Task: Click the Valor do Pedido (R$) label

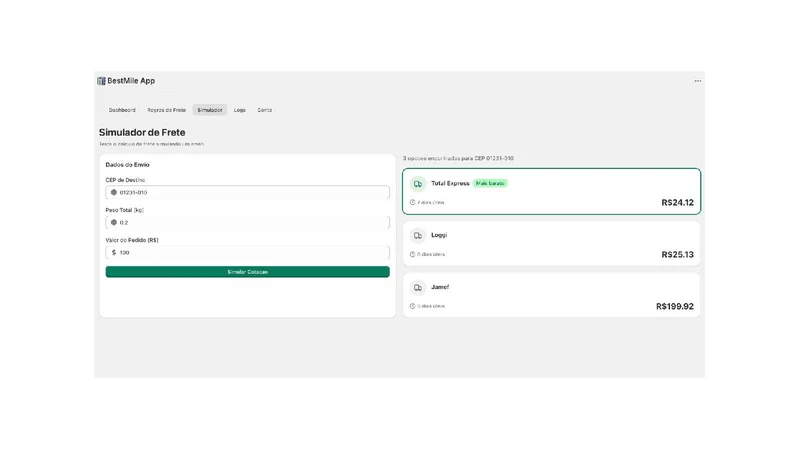Action: 132,240
